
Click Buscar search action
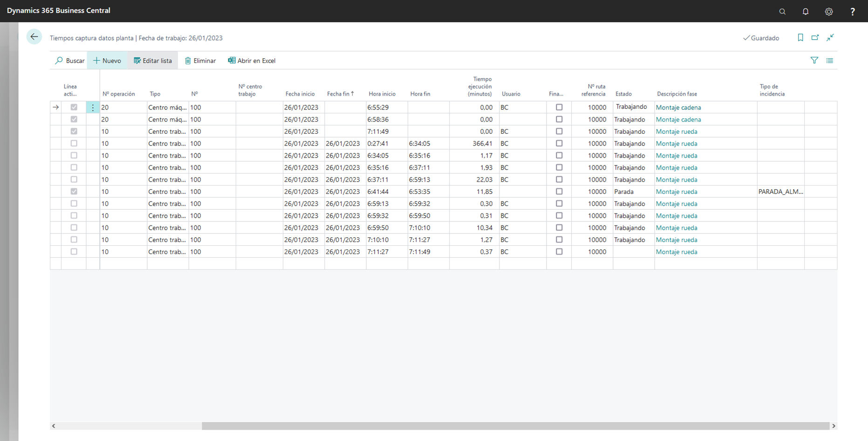click(70, 61)
